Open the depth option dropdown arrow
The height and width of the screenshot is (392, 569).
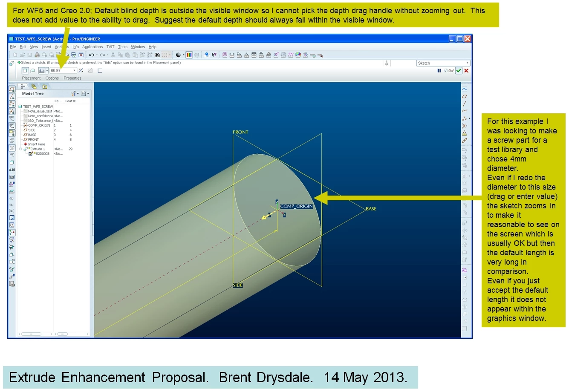coord(47,71)
